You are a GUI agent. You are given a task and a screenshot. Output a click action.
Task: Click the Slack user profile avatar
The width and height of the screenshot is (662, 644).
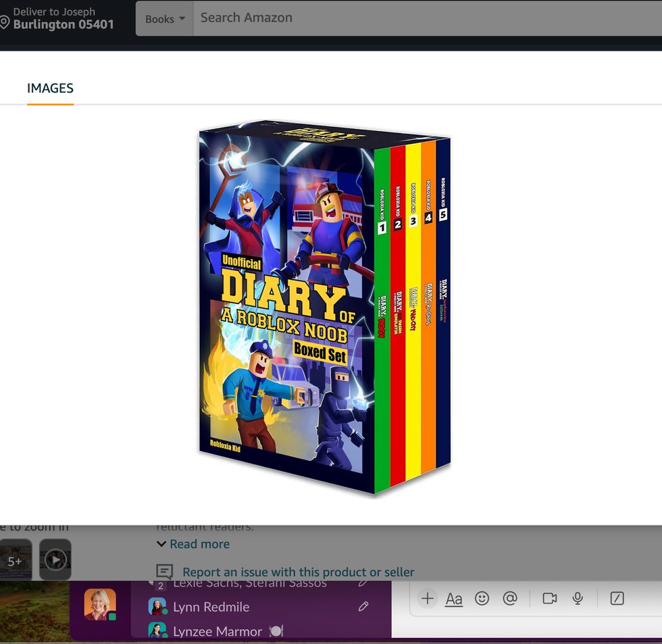(100, 604)
